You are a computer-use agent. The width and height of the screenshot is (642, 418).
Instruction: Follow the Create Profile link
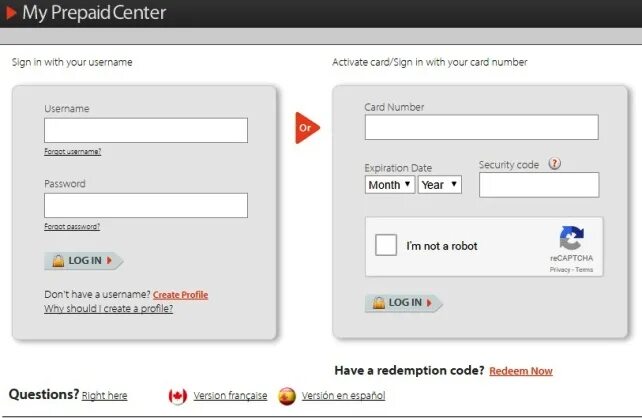pos(181,295)
